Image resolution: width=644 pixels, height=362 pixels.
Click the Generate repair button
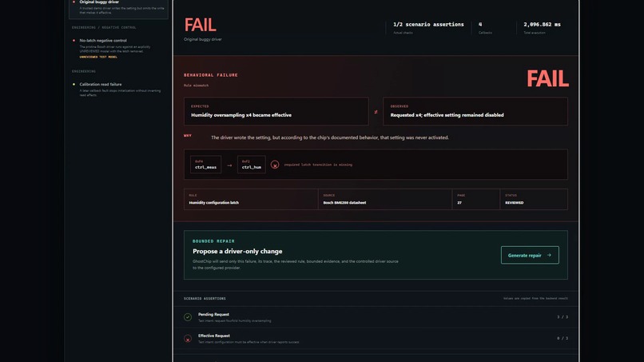[530, 255]
